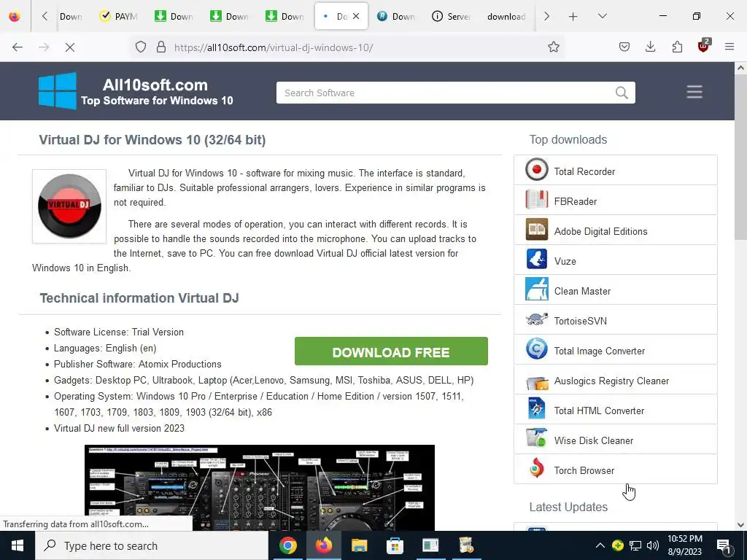747x560 pixels.
Task: Open Chrome from the taskbar
Action: 287,545
